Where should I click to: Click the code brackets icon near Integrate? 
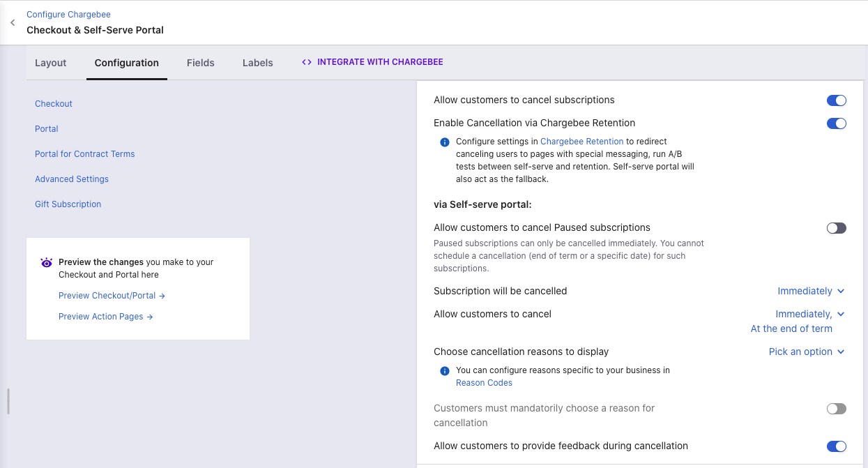306,62
